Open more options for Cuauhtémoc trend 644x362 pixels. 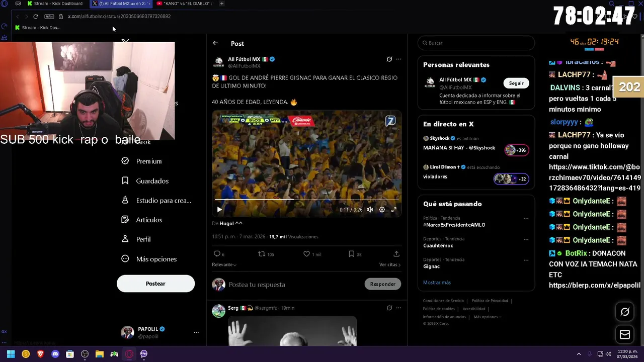pyautogui.click(x=526, y=239)
